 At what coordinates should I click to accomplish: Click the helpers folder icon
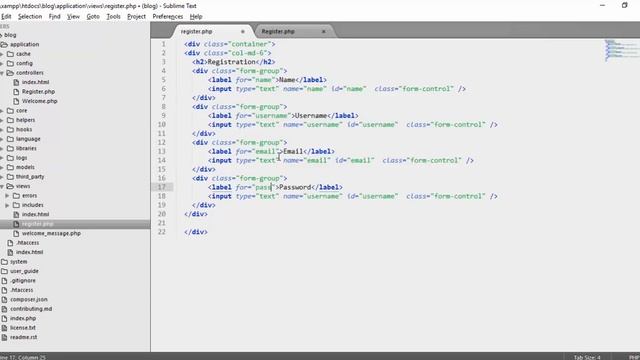[11, 120]
